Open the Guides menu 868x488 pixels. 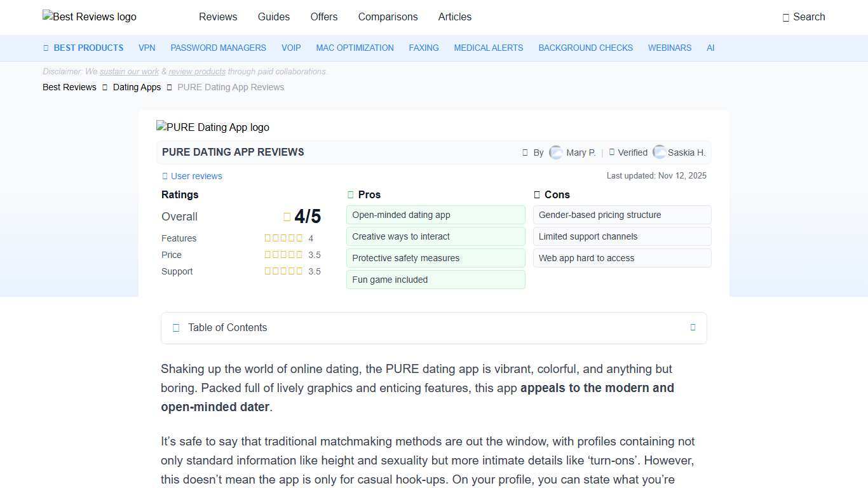(x=274, y=17)
